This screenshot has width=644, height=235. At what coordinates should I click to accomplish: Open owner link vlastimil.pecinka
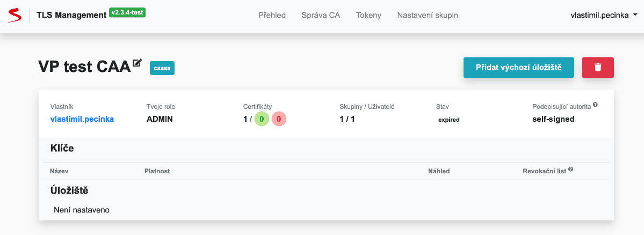82,119
